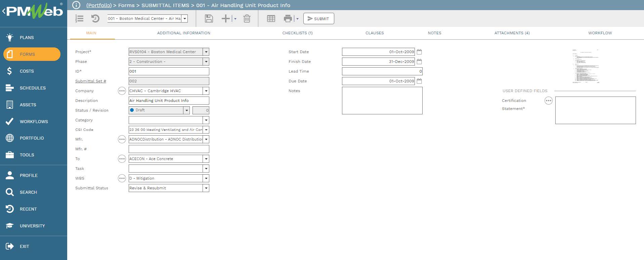The height and width of the screenshot is (260, 644).
Task: Open the Status Draft dropdown
Action: point(186,110)
